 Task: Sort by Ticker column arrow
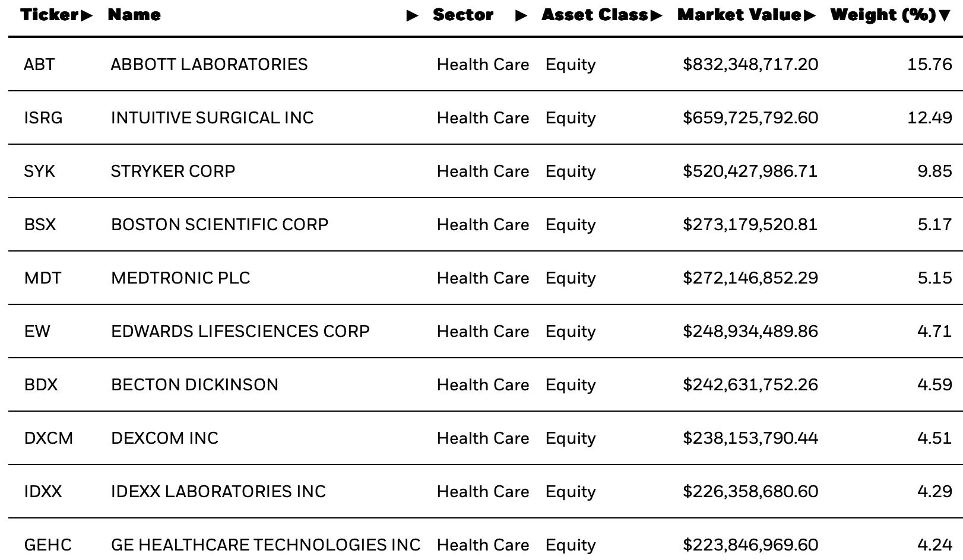pyautogui.click(x=87, y=15)
